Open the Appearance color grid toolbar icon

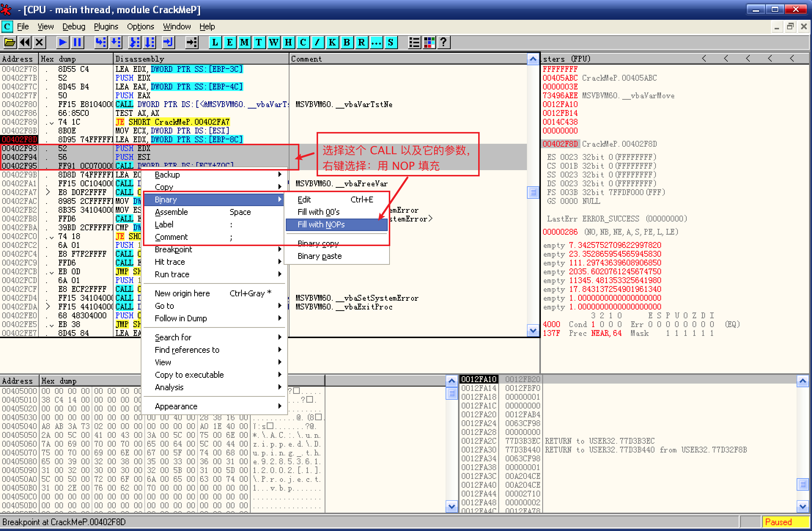pyautogui.click(x=429, y=43)
